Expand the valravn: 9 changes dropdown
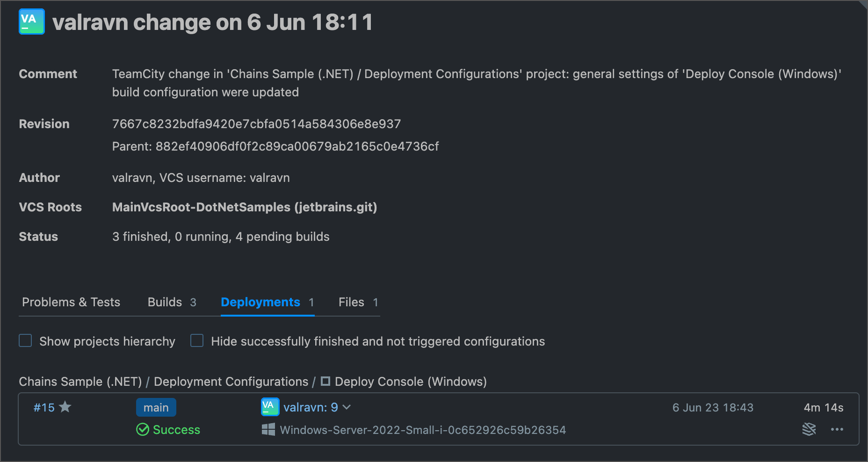This screenshot has width=868, height=462. click(346, 407)
